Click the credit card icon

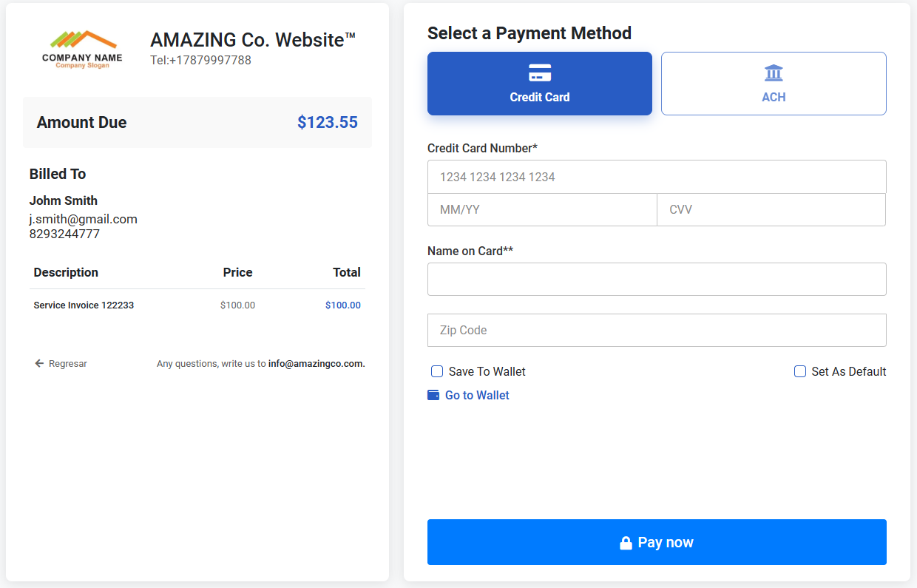540,73
